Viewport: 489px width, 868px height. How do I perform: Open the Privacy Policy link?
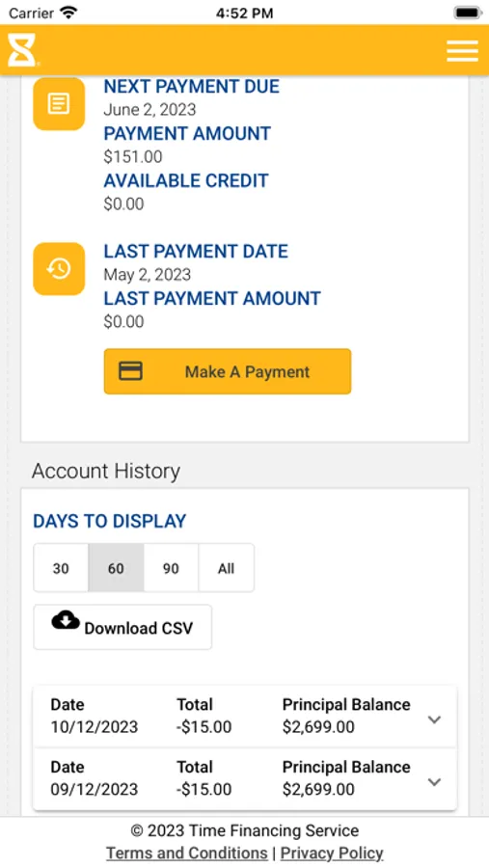click(x=332, y=854)
